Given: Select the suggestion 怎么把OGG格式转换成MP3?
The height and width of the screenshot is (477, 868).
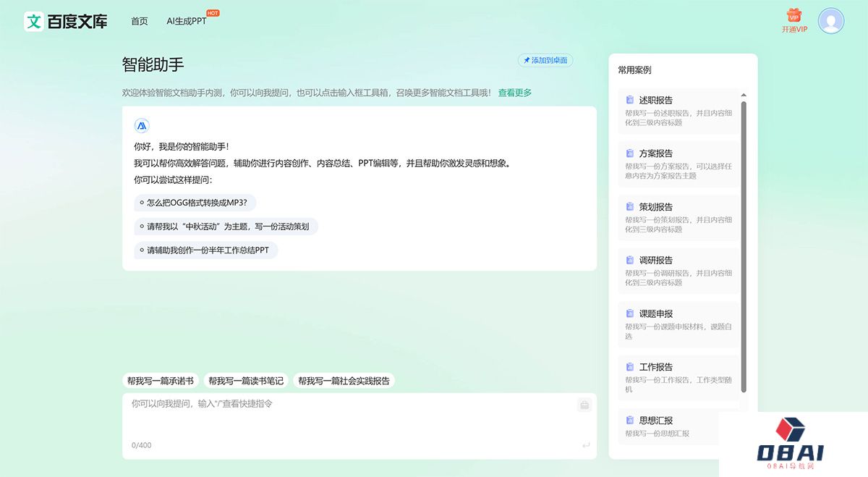Looking at the screenshot, I should [x=195, y=203].
